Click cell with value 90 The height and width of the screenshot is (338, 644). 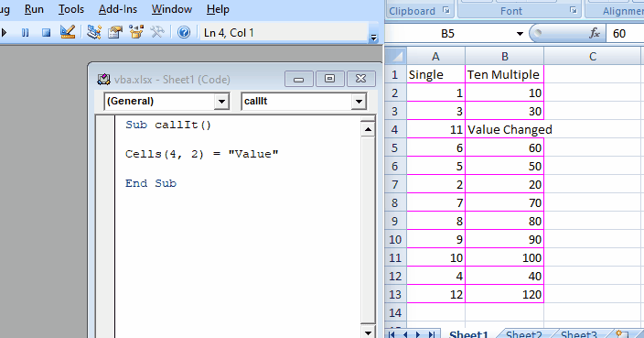point(505,239)
